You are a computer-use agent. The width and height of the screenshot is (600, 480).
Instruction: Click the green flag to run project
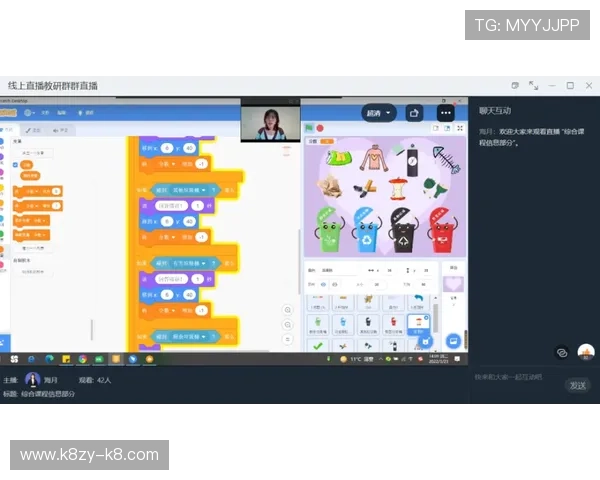coord(309,128)
